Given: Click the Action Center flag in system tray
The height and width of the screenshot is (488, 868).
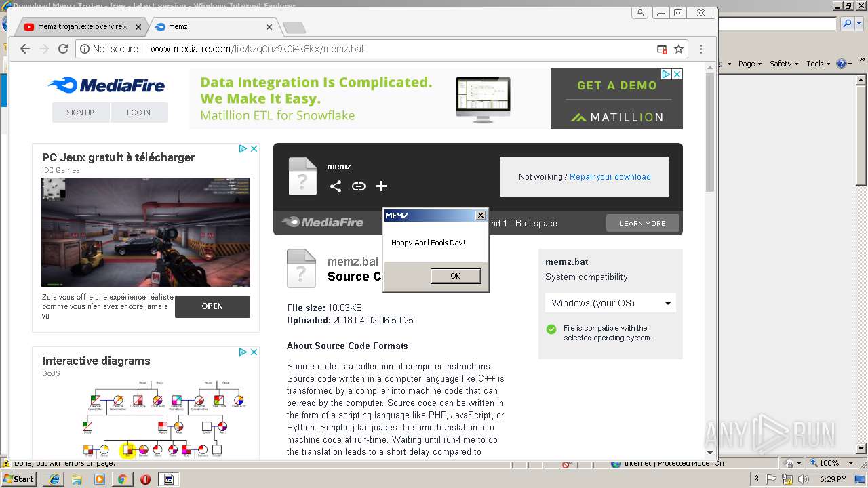Looking at the screenshot, I should pyautogui.click(x=770, y=479).
